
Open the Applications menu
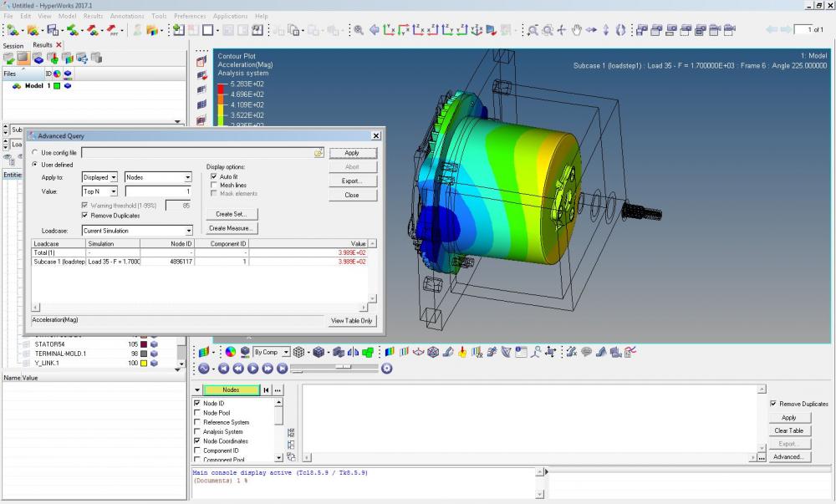231,16
